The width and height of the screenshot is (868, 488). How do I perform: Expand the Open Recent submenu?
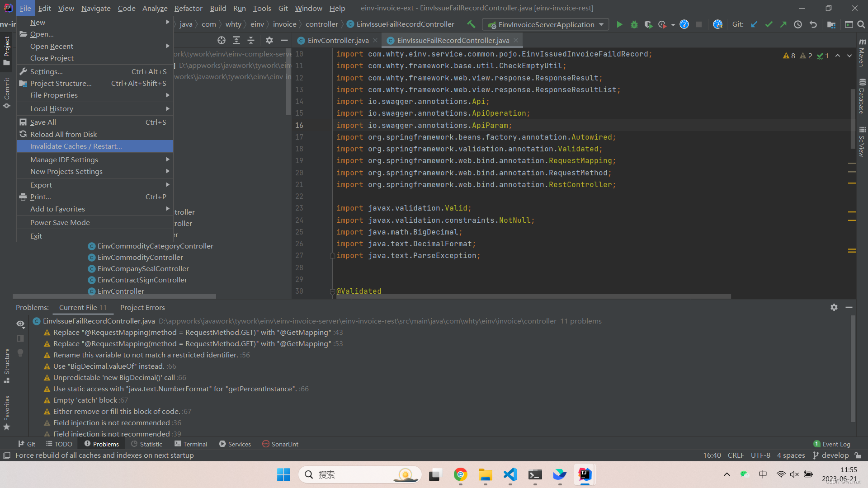pyautogui.click(x=95, y=46)
